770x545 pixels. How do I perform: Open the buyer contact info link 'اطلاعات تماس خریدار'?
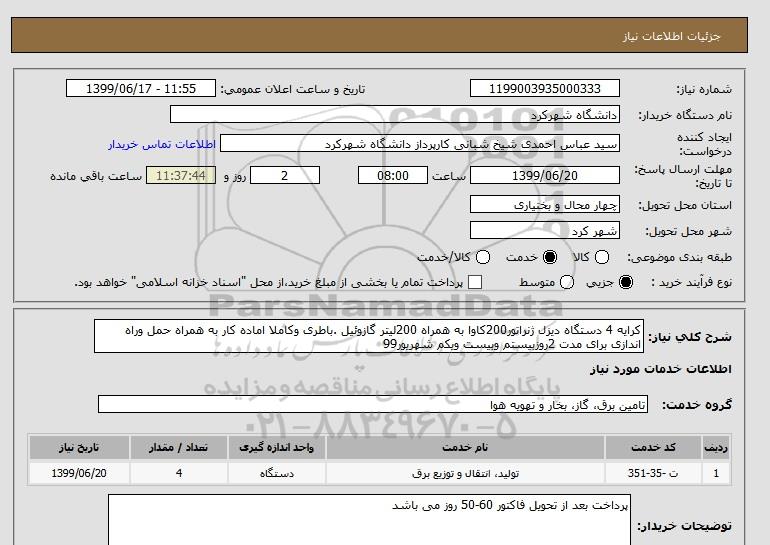(x=162, y=145)
